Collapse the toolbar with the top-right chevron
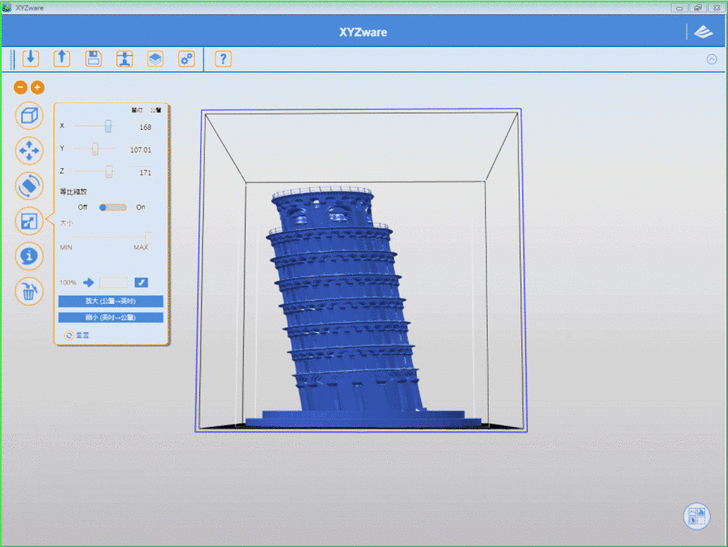The image size is (728, 547). (x=712, y=59)
